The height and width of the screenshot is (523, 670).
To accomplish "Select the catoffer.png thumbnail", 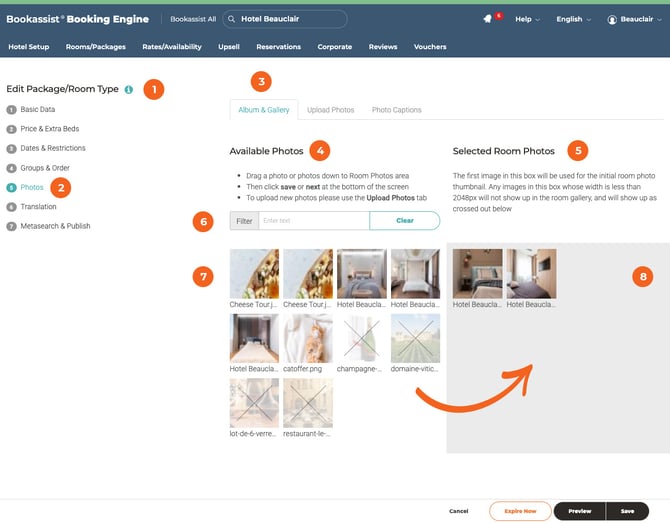I will click(310, 337).
